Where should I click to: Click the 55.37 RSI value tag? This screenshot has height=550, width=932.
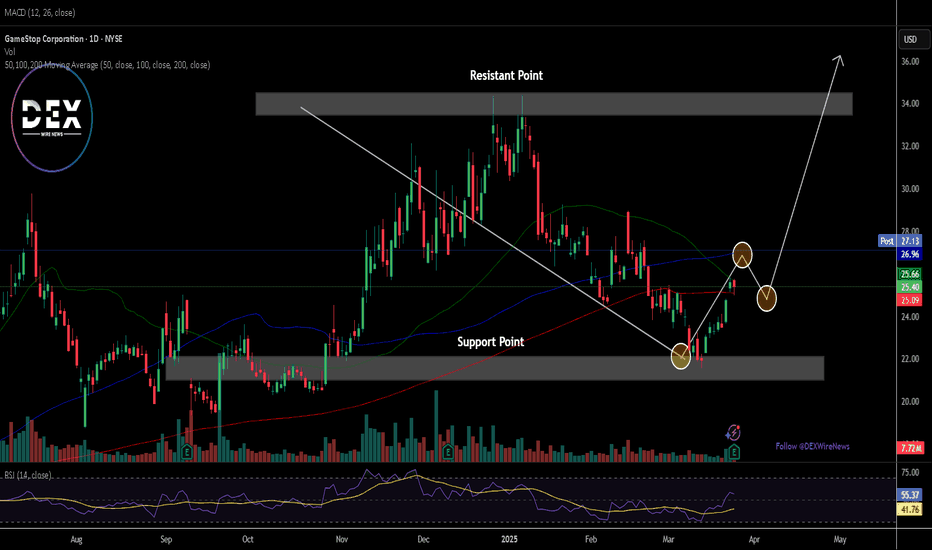click(x=909, y=495)
